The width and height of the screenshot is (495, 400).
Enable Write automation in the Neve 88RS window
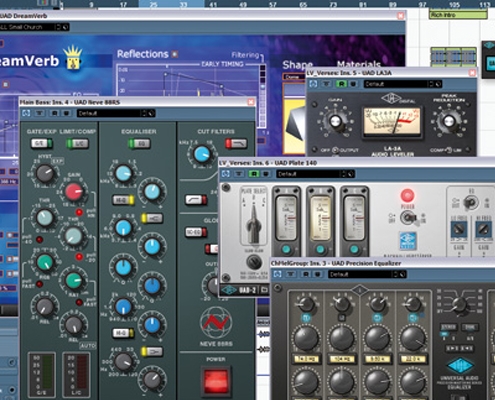(x=66, y=113)
